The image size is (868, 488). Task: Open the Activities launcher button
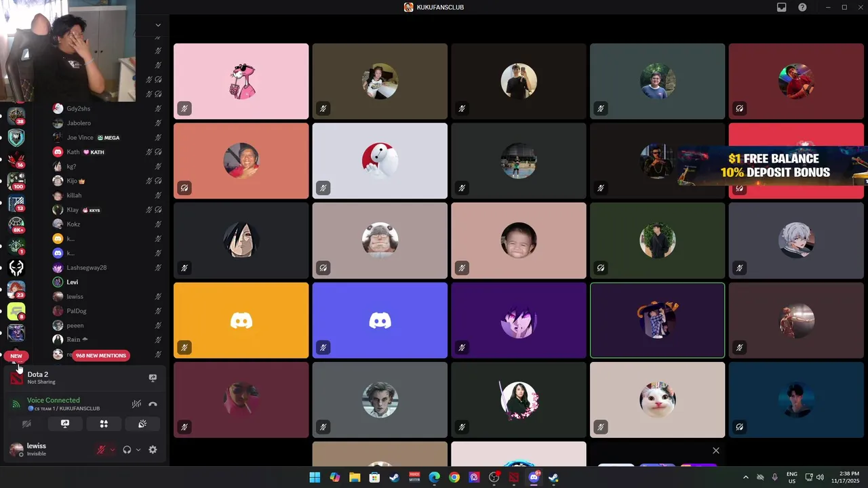click(104, 424)
